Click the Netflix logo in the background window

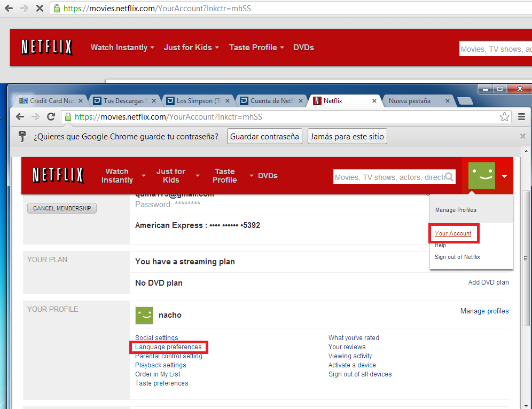pos(47,47)
